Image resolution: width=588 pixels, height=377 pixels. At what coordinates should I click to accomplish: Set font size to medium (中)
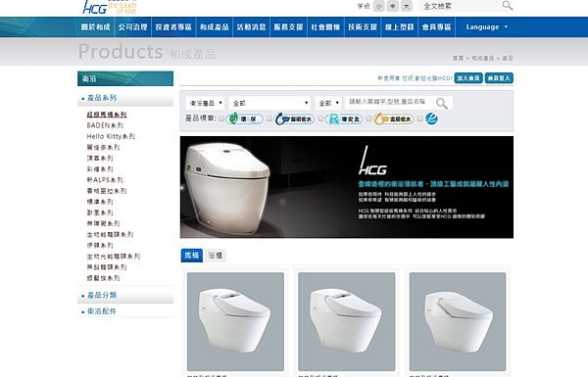[x=393, y=6]
